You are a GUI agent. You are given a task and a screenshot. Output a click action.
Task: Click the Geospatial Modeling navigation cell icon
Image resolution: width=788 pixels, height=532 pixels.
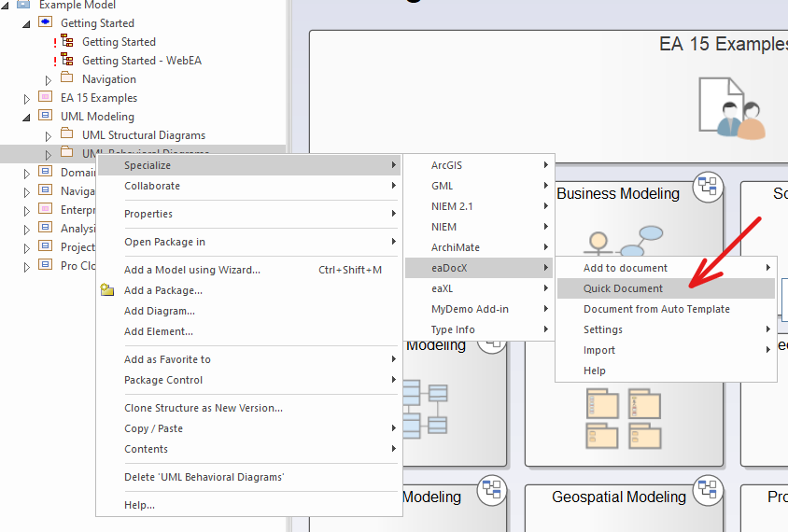pos(708,490)
